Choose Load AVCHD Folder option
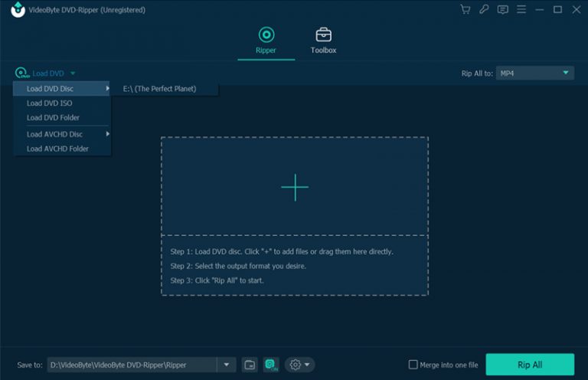This screenshot has width=588, height=380. [57, 149]
